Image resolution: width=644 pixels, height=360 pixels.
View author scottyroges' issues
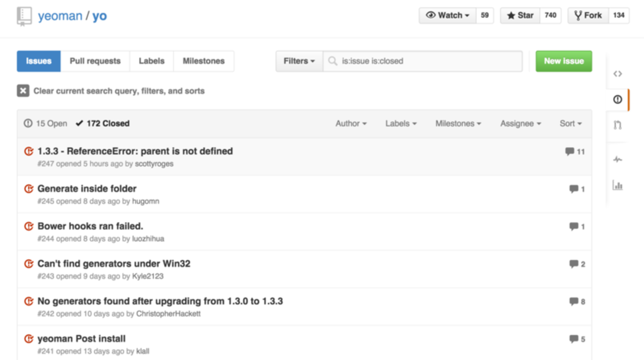(154, 164)
